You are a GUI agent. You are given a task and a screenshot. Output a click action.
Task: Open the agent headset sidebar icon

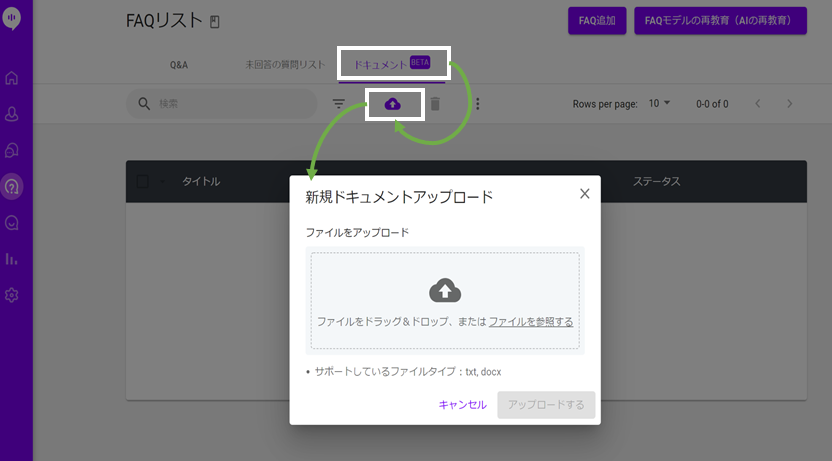(12, 150)
